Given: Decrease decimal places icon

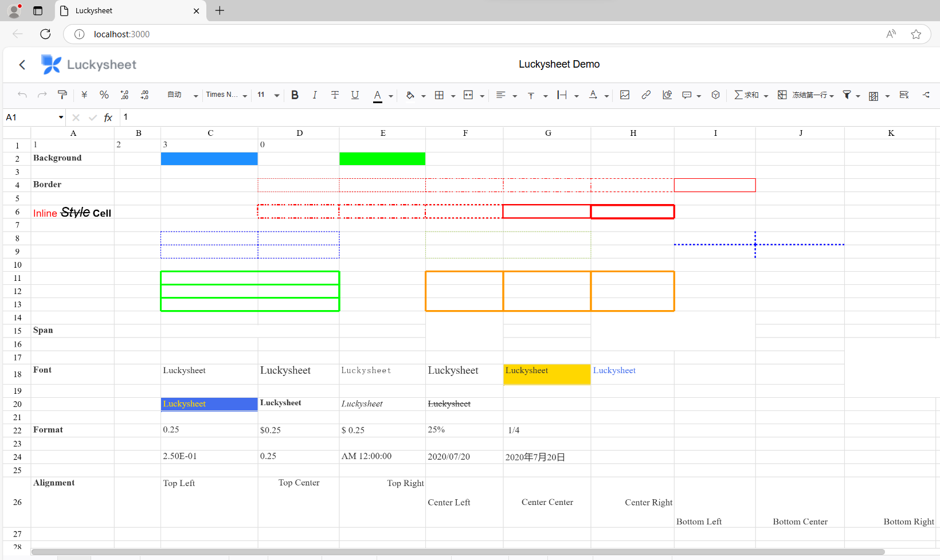Looking at the screenshot, I should pos(124,95).
